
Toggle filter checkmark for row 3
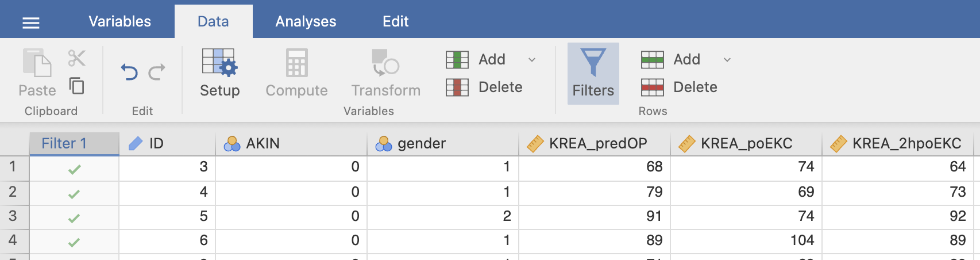[74, 218]
